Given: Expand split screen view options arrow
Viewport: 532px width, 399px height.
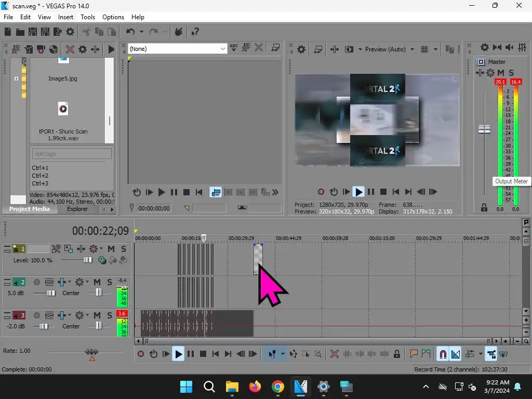Looking at the screenshot, I should pyautogui.click(x=360, y=49).
